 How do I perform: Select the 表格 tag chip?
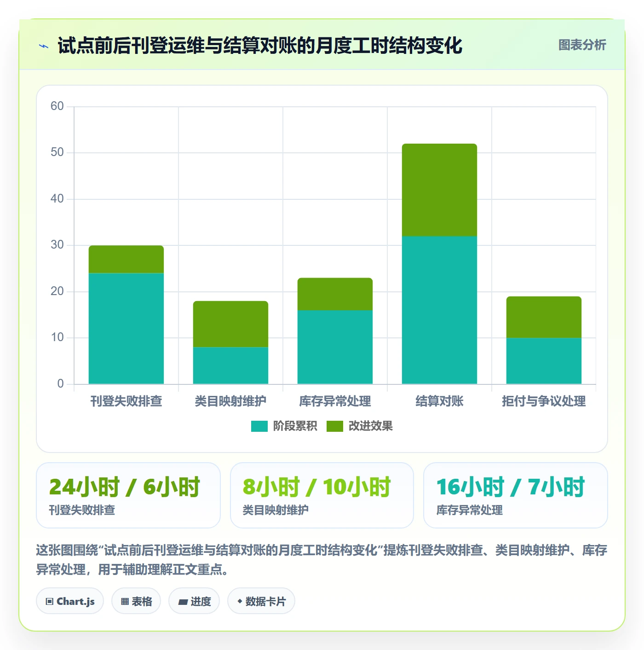136,601
